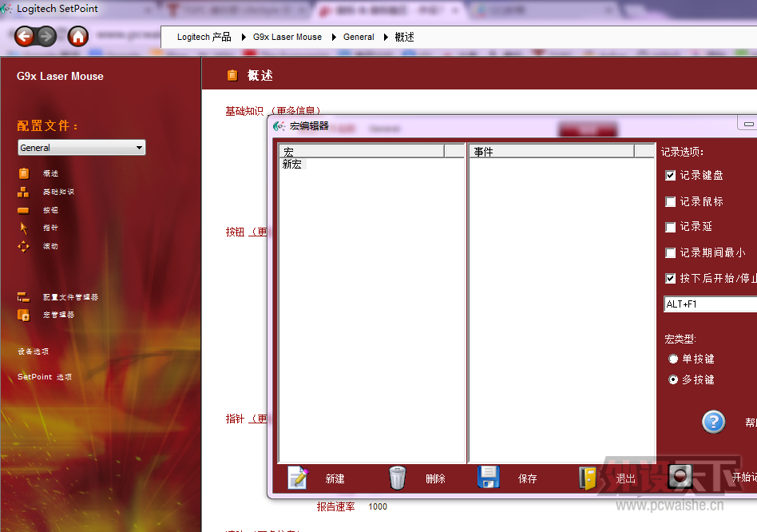Go back with the red back arrow
Viewport: 757px width, 532px height.
coord(24,36)
